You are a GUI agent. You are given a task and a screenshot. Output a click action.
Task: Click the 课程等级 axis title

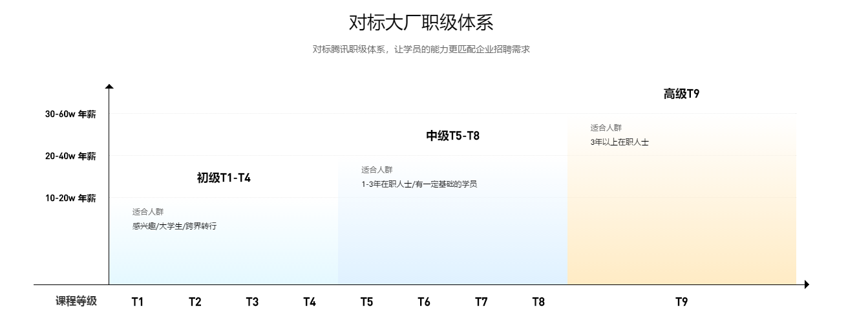[76, 301]
